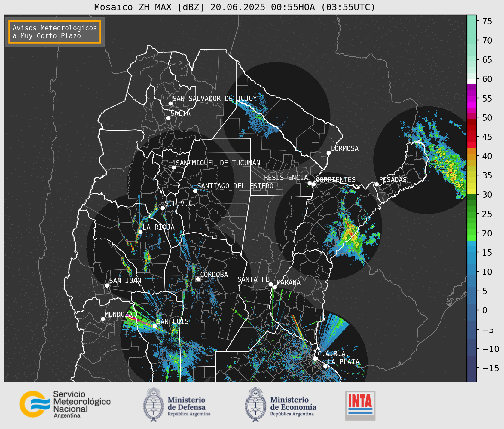
Task: Click the Ministerio de Economía logo
Action: (280, 404)
